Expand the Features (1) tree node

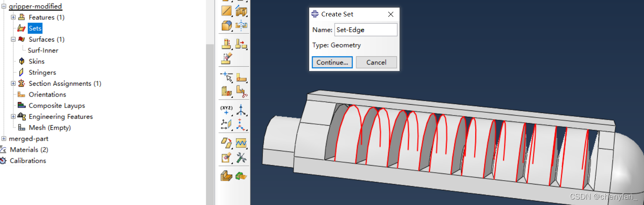[x=13, y=17]
